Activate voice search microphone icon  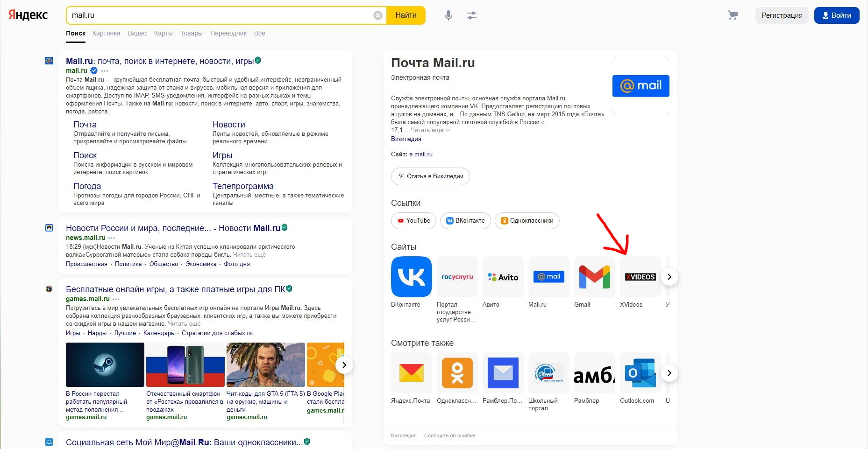(448, 15)
